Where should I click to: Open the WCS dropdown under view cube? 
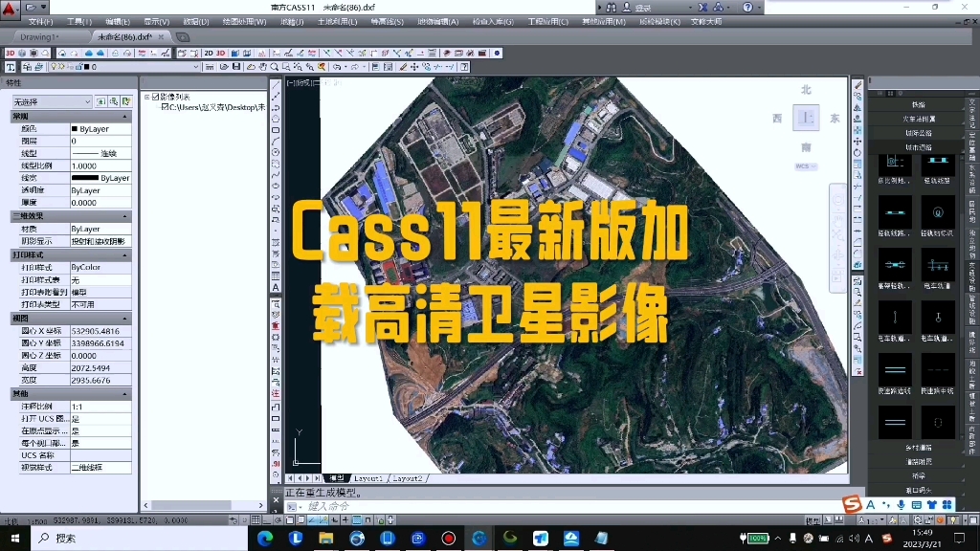pyautogui.click(x=806, y=166)
